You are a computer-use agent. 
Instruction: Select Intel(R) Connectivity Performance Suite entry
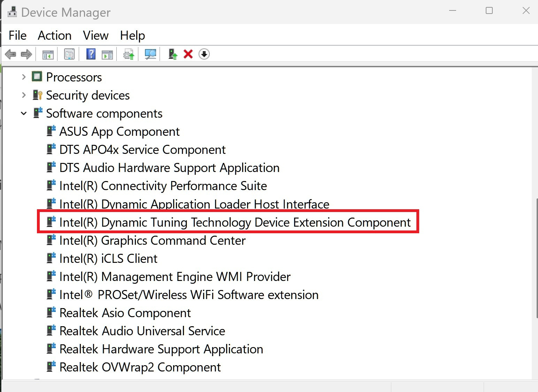(x=163, y=186)
